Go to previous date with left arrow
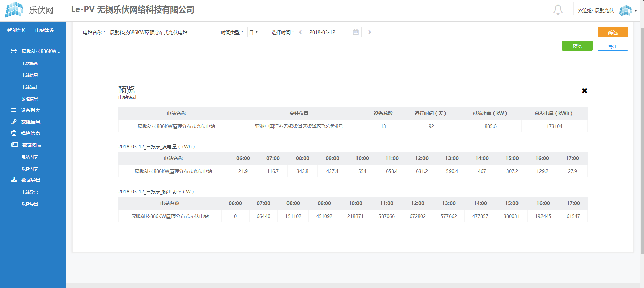 [300, 32]
